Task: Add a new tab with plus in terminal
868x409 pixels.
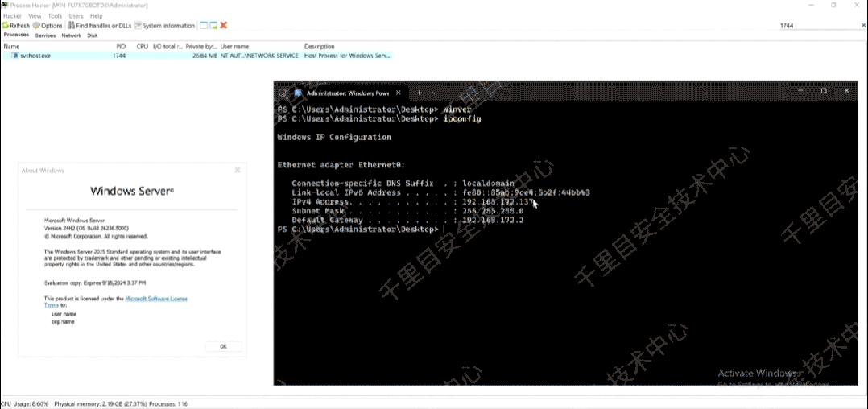Action: point(419,93)
